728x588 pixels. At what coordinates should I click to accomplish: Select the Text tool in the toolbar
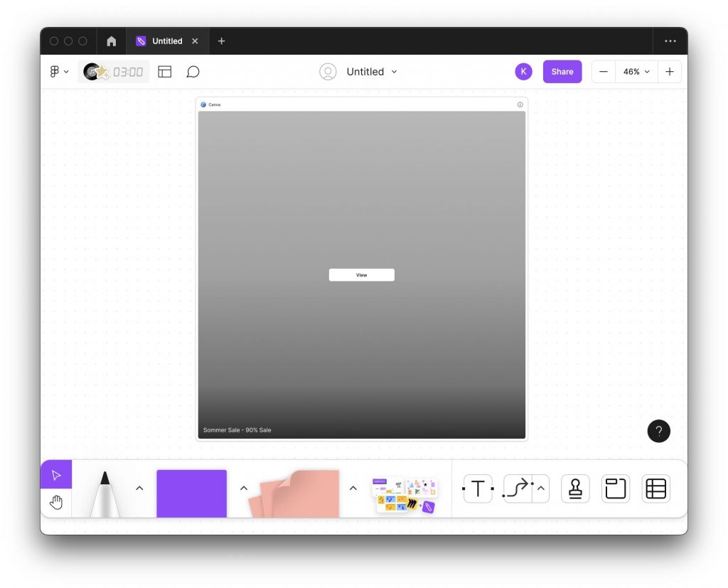pyautogui.click(x=477, y=488)
